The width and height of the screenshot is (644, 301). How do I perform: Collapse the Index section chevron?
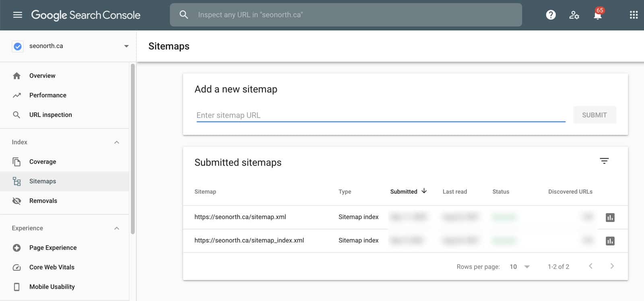click(117, 142)
